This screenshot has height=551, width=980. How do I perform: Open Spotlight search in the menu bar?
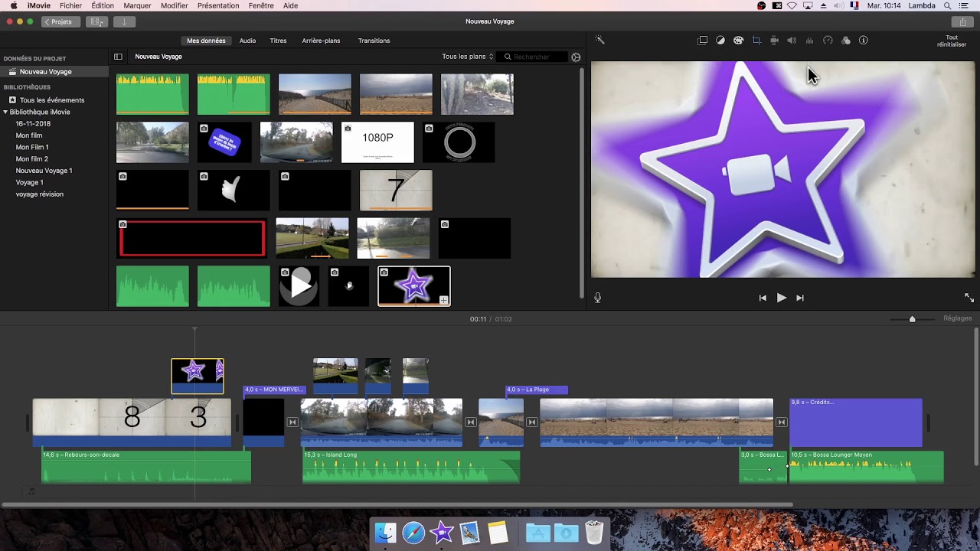pos(948,5)
